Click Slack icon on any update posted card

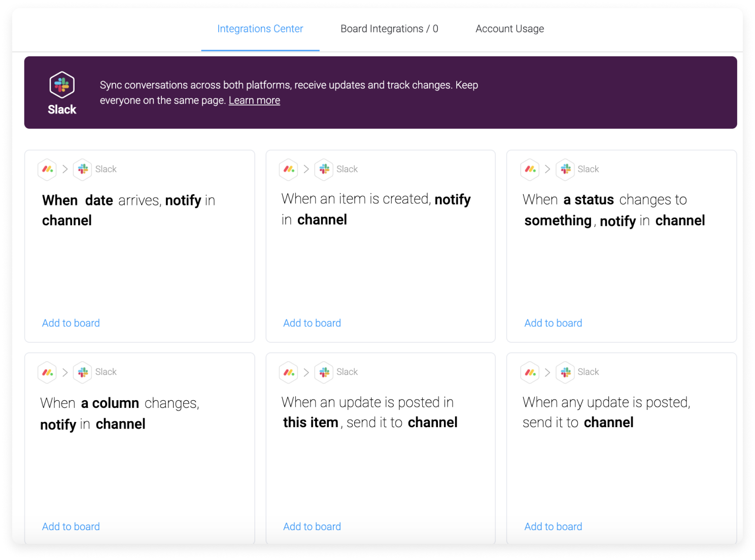tap(565, 372)
